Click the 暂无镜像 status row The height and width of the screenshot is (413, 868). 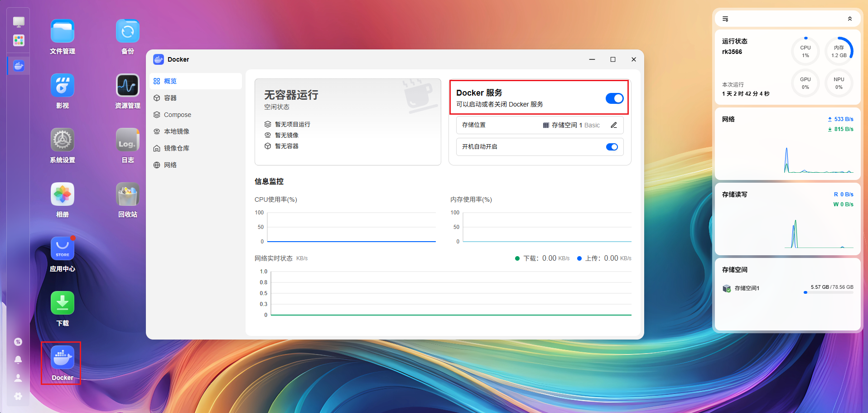pos(281,135)
